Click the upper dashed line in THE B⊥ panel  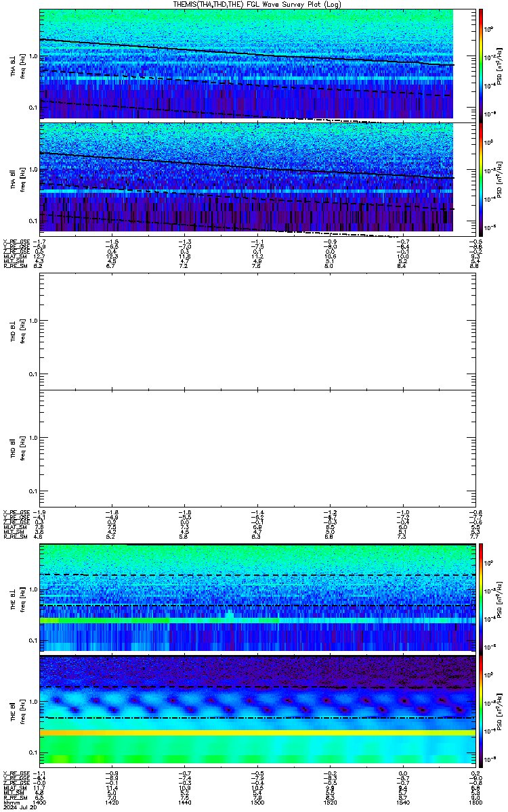(x=256, y=575)
